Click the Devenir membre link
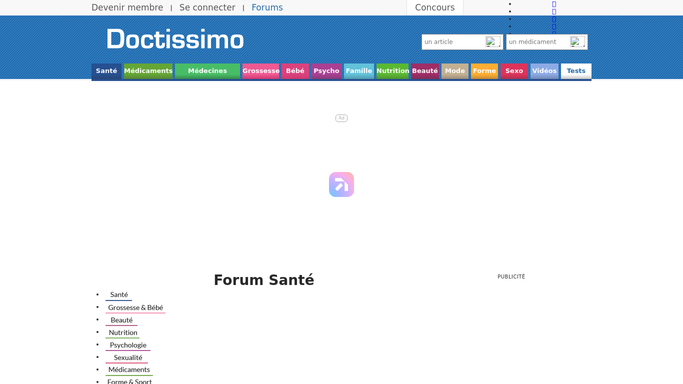The height and width of the screenshot is (384, 683). 127,7
